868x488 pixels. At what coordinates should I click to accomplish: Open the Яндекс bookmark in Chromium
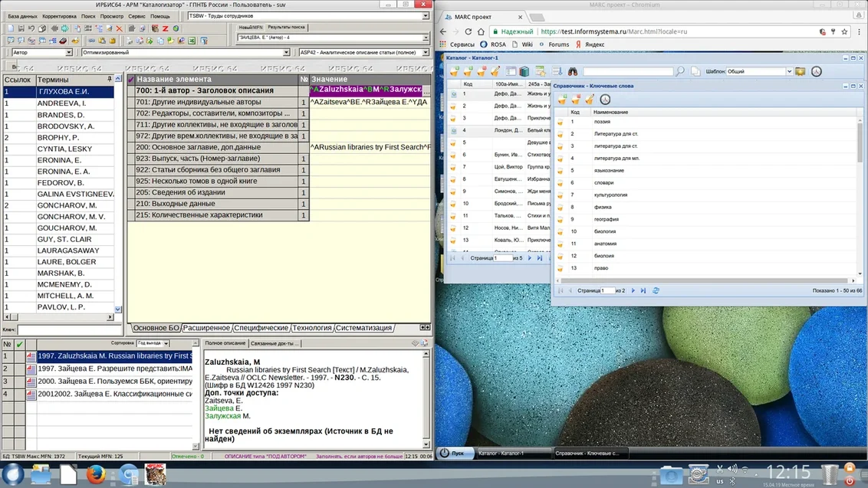click(590, 44)
